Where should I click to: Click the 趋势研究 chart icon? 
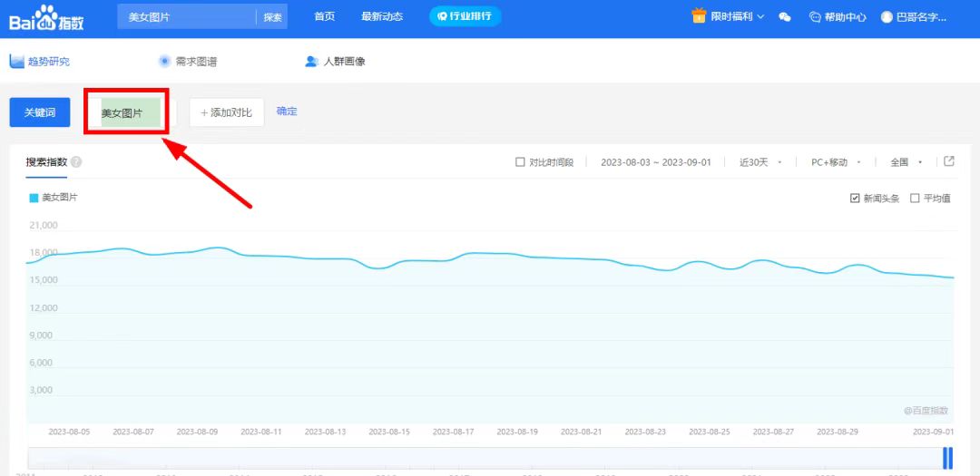point(17,62)
